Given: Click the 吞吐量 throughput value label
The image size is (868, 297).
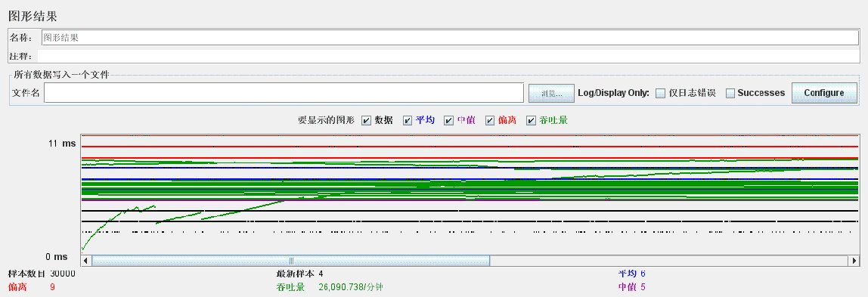Looking at the screenshot, I should 351,287.
